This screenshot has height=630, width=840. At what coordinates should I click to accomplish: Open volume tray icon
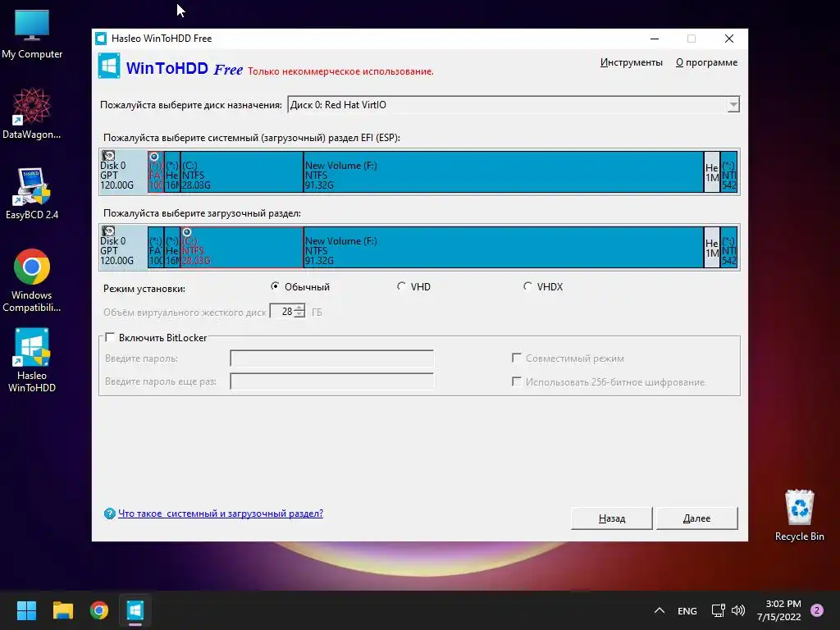pyautogui.click(x=738, y=610)
